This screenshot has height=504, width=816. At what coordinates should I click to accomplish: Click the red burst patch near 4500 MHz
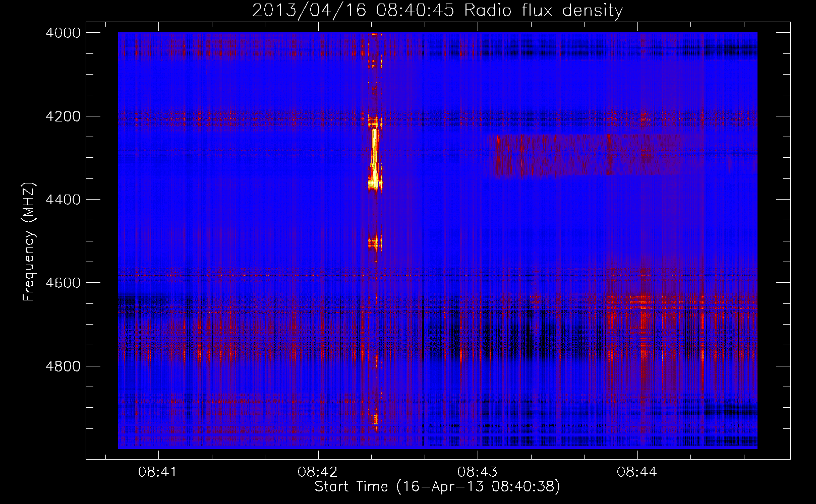tap(375, 243)
